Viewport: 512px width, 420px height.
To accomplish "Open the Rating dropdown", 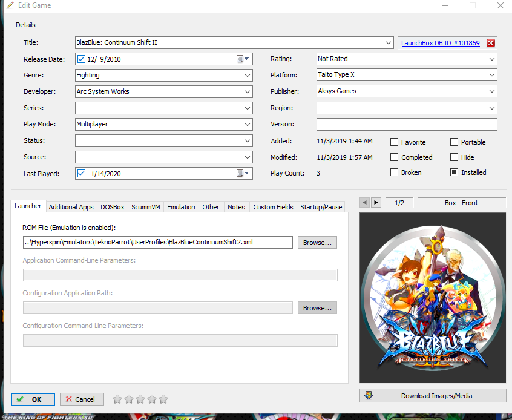I will (492, 59).
